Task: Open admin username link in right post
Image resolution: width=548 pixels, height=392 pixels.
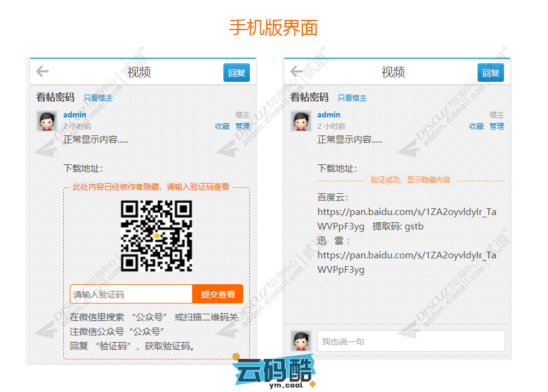Action: [329, 114]
